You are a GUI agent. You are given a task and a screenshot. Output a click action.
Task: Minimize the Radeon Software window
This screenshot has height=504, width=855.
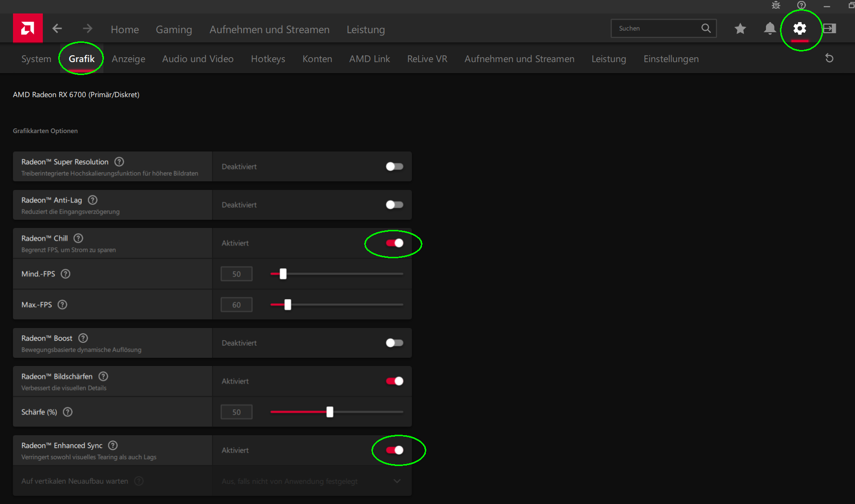(827, 6)
